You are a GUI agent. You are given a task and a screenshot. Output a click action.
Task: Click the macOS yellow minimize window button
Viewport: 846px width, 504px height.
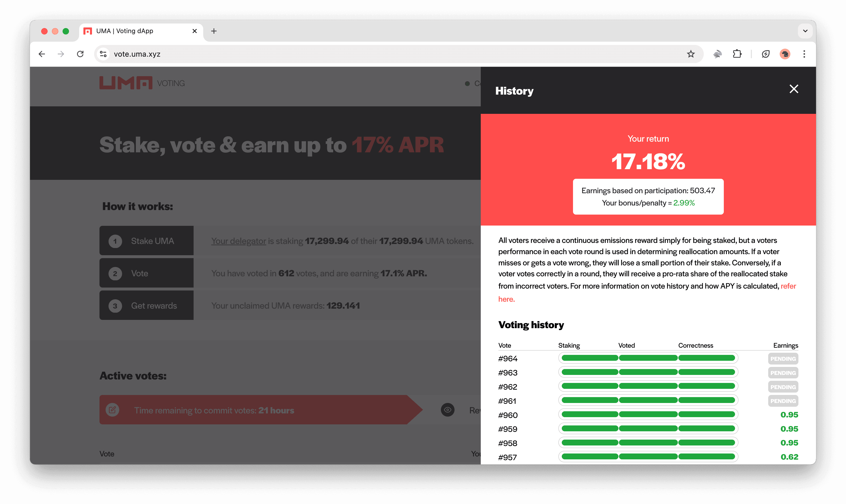(x=55, y=31)
